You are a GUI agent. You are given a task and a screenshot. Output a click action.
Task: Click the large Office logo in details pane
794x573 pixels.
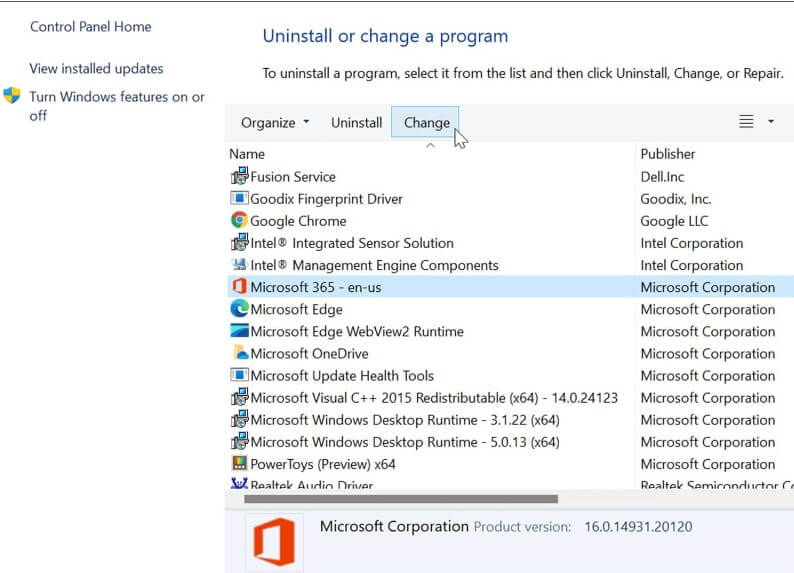click(274, 542)
